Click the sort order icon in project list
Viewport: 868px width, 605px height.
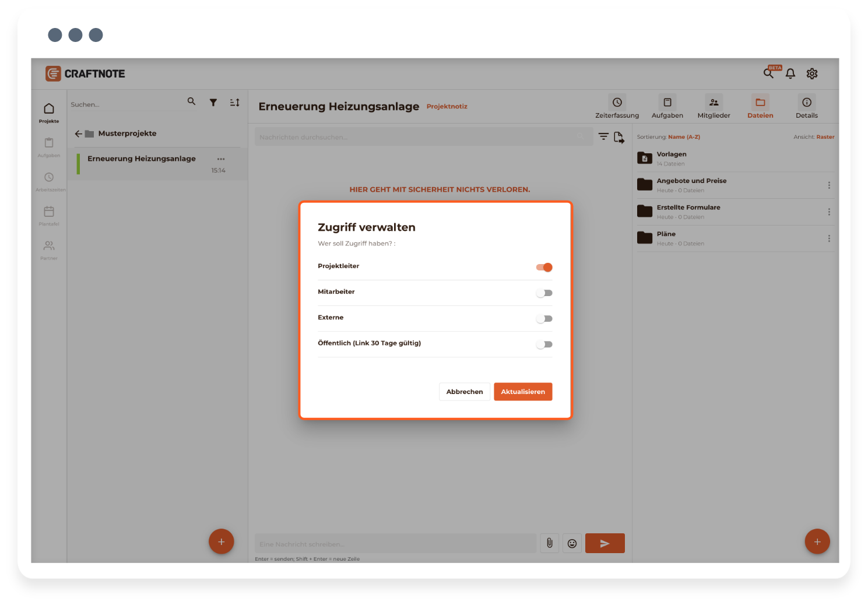click(x=234, y=103)
